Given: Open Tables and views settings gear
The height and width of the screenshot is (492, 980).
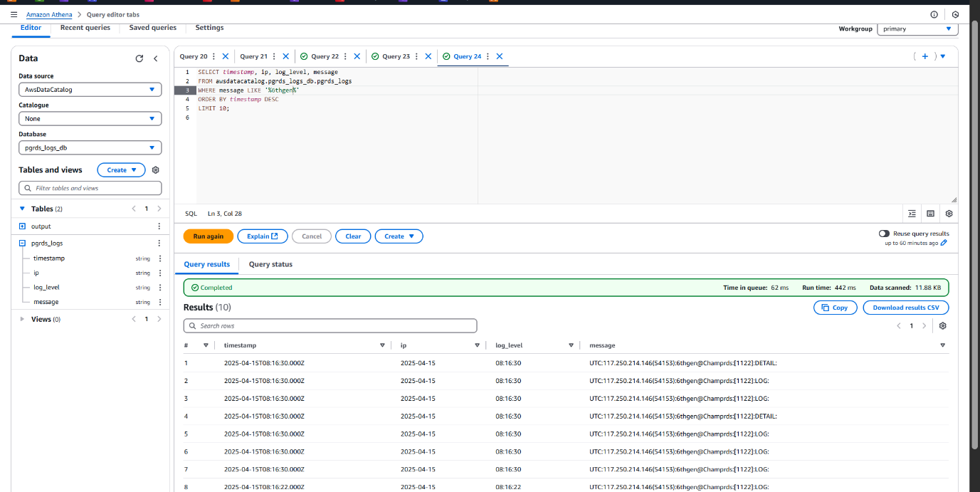Looking at the screenshot, I should click(156, 170).
